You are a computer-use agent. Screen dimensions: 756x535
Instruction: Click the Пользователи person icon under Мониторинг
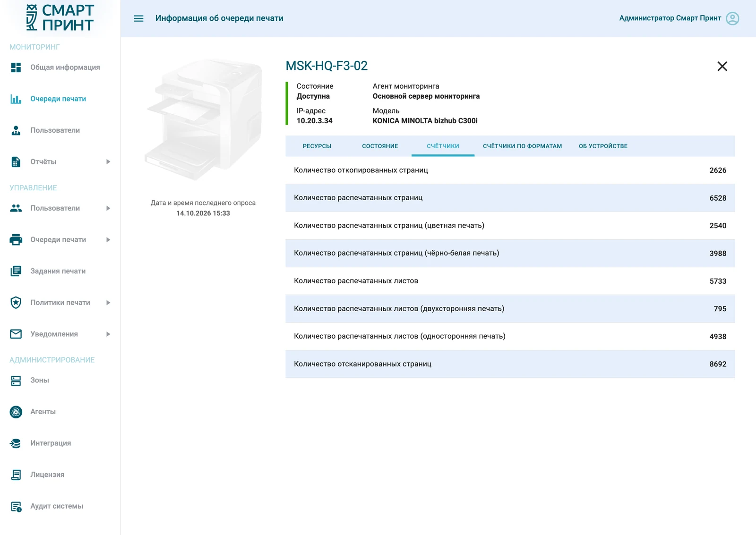[16, 130]
